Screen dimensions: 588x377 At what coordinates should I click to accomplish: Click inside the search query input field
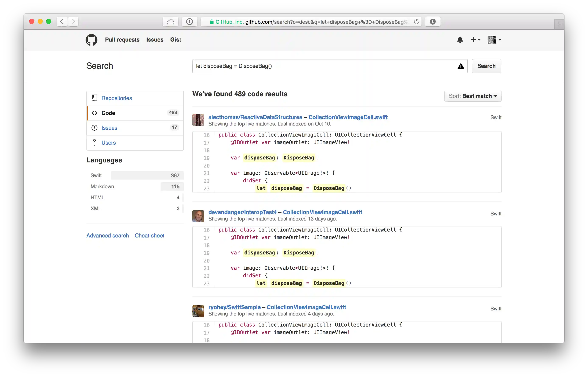click(x=293, y=66)
